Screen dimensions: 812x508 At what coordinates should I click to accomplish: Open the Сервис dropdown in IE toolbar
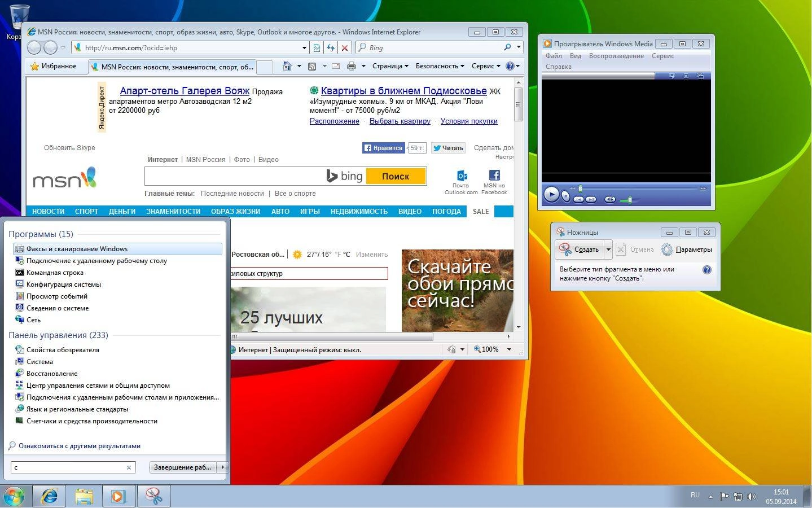click(x=486, y=66)
